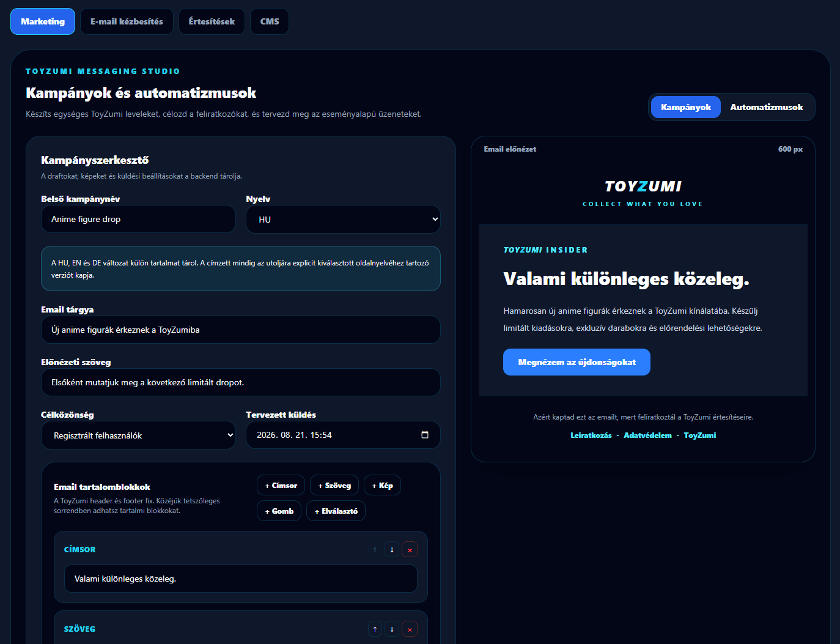The image size is (840, 644).
Task: Show the Kampányok view
Action: pyautogui.click(x=686, y=107)
